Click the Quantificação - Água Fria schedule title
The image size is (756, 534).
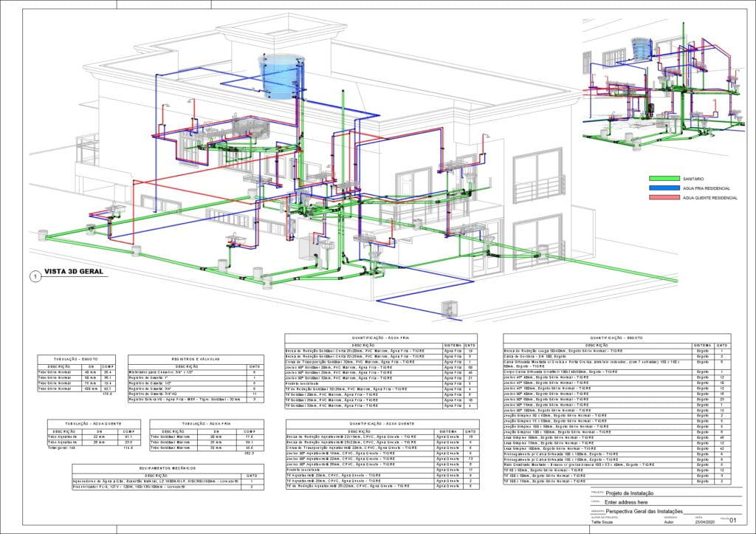[381, 338]
